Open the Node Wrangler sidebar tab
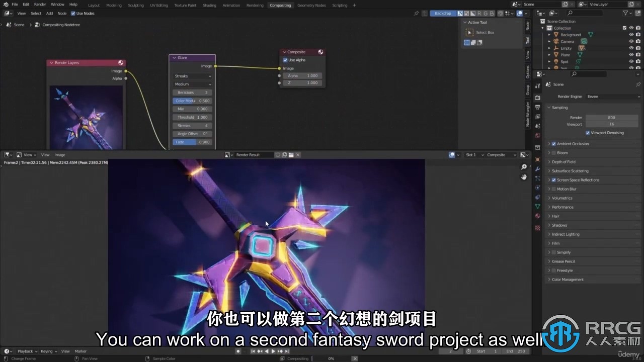644x362 pixels. [x=528, y=114]
